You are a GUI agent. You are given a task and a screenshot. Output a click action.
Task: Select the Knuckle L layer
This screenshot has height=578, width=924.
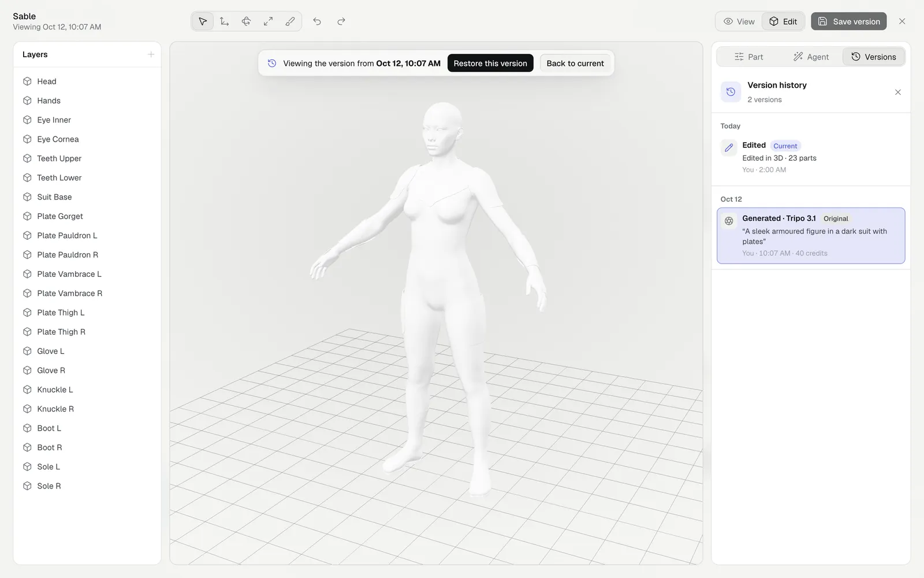[x=87, y=390]
